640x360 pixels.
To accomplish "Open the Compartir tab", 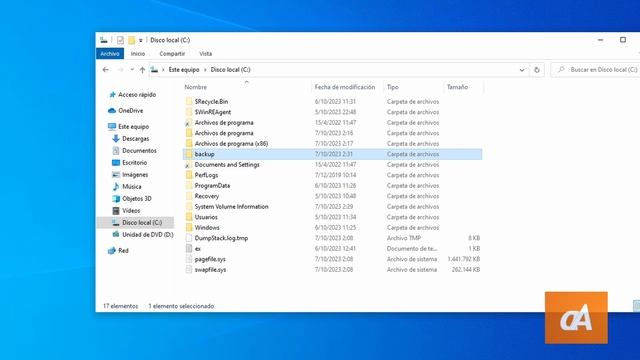I will (x=172, y=53).
